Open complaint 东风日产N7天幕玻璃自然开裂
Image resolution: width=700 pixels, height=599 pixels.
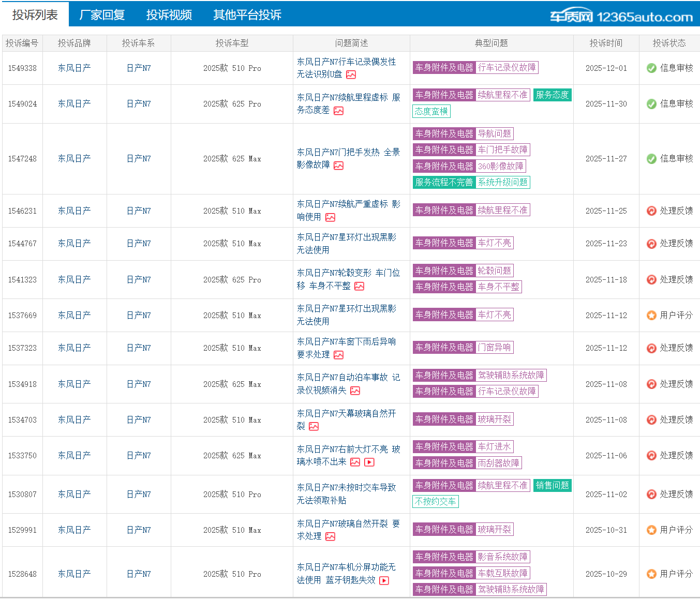(346, 414)
